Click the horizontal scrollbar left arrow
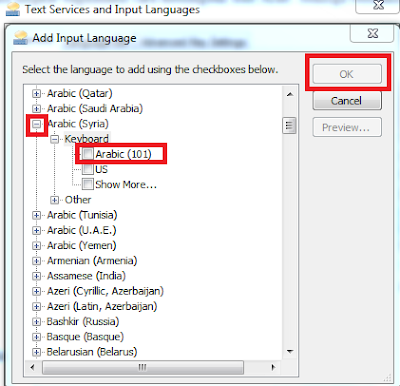400x386 pixels. 32,367
